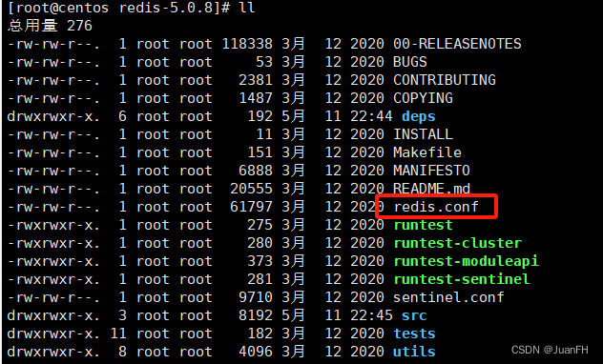Select the utils directory name
Viewport: 603px width, 364px height.
[414, 352]
